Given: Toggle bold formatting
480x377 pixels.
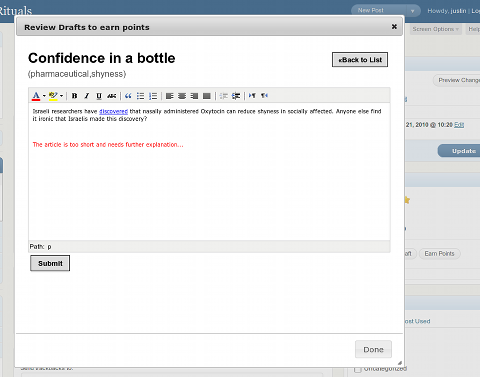Looking at the screenshot, I should pyautogui.click(x=74, y=96).
